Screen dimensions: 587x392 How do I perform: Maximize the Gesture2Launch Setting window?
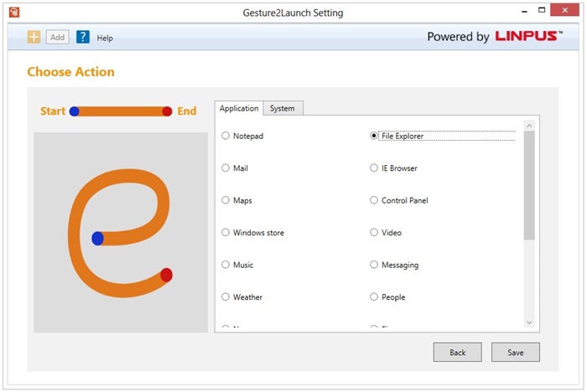pos(542,10)
